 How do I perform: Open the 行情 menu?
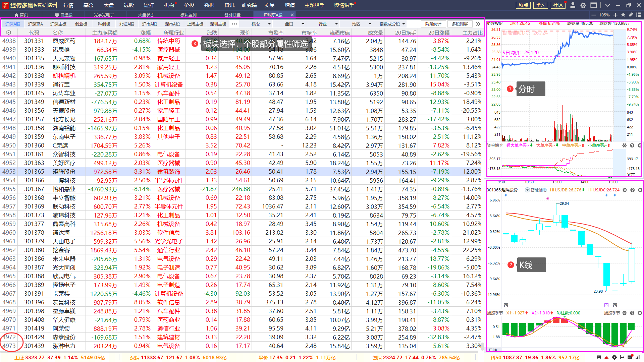(x=68, y=5)
